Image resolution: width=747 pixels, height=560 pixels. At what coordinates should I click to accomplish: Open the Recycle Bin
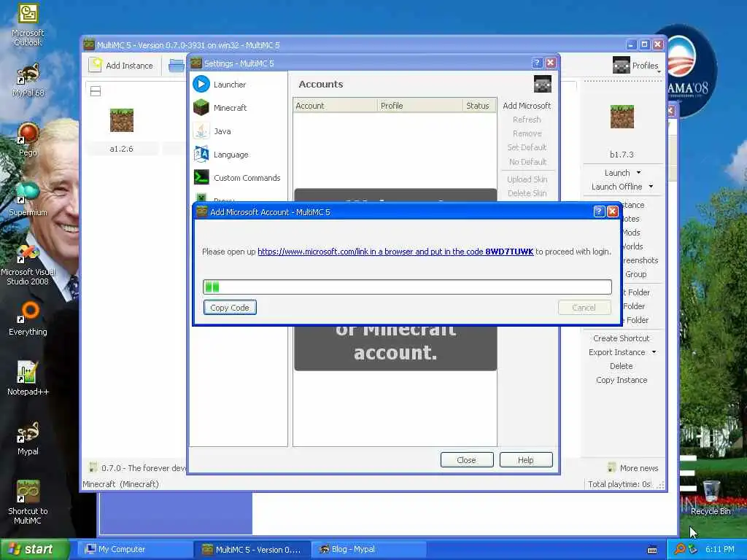[711, 498]
